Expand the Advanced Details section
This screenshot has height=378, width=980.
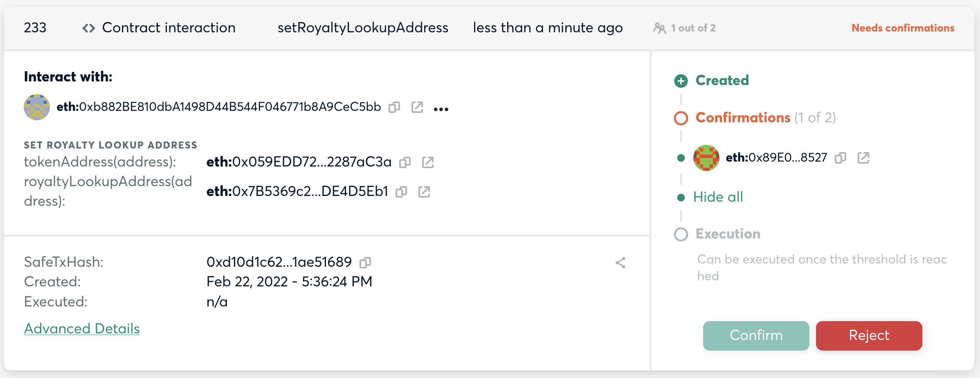coord(82,328)
